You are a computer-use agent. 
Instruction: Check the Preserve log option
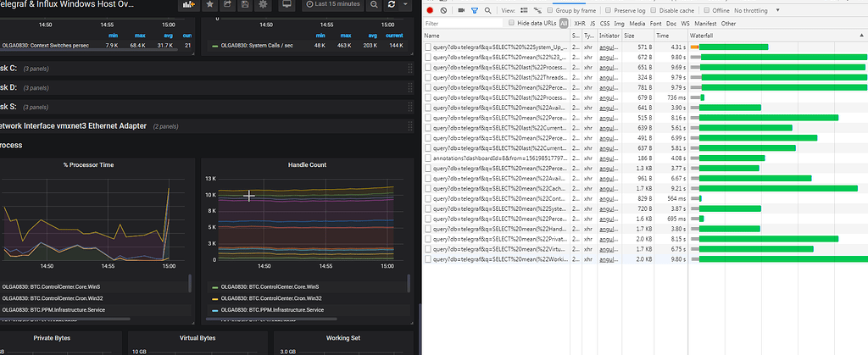click(609, 10)
